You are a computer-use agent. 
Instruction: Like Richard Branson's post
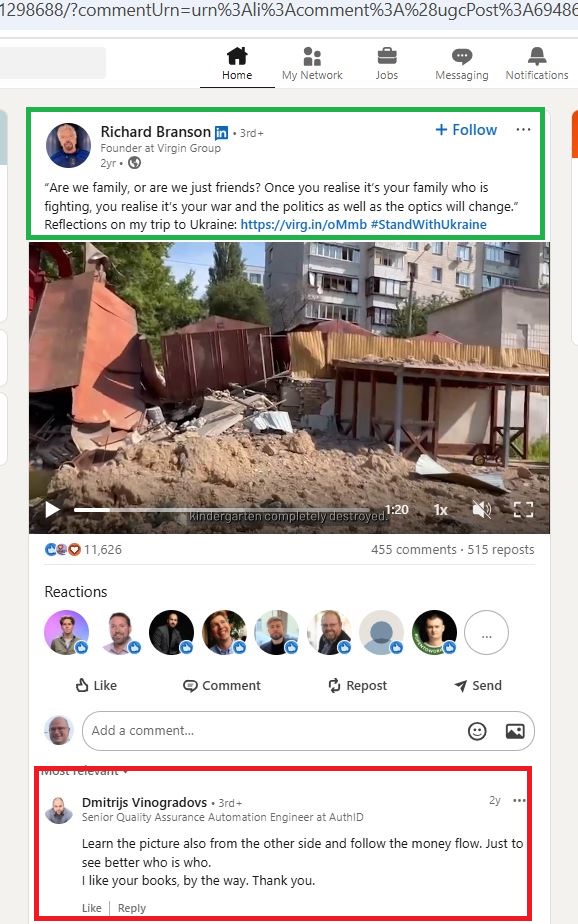[x=96, y=685]
